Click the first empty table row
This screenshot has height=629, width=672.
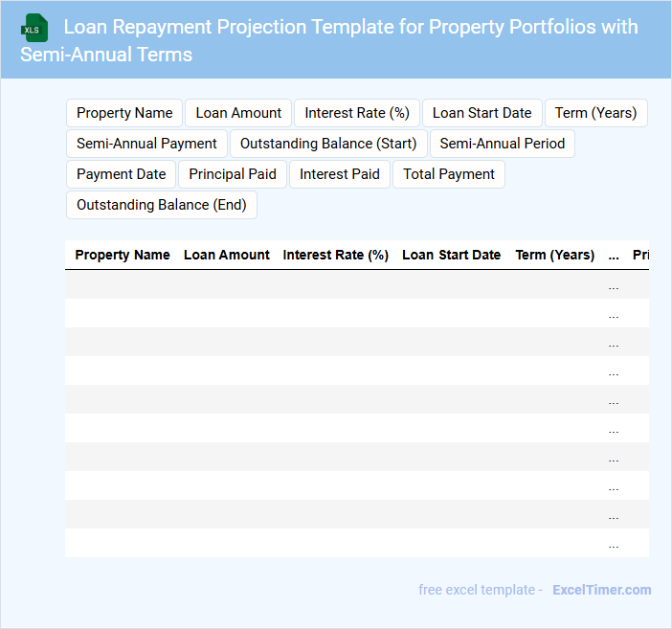[335, 284]
